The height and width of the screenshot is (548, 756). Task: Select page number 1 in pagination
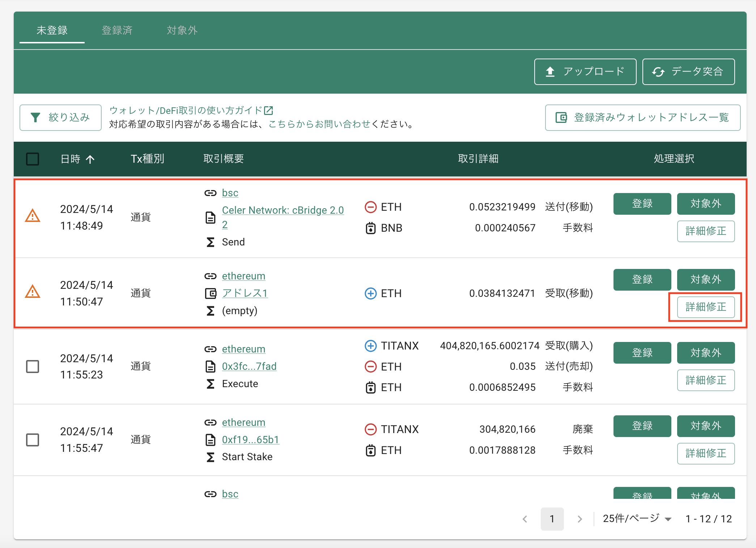(552, 519)
